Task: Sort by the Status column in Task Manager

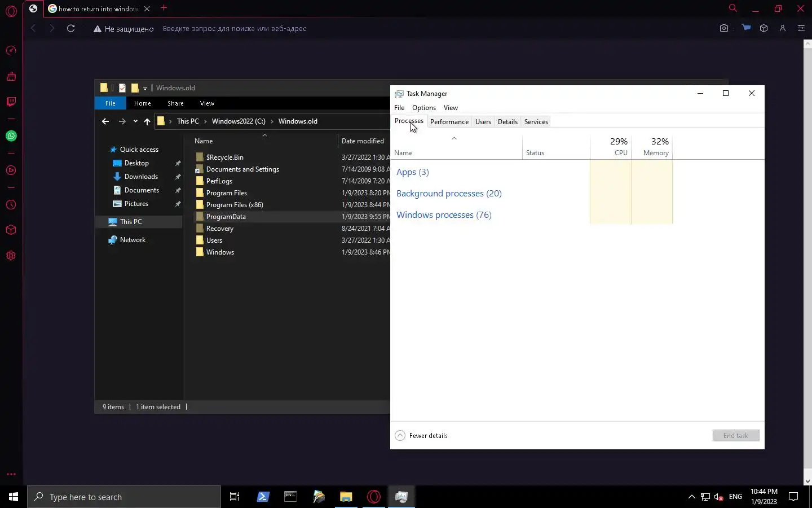Action: 556,147
